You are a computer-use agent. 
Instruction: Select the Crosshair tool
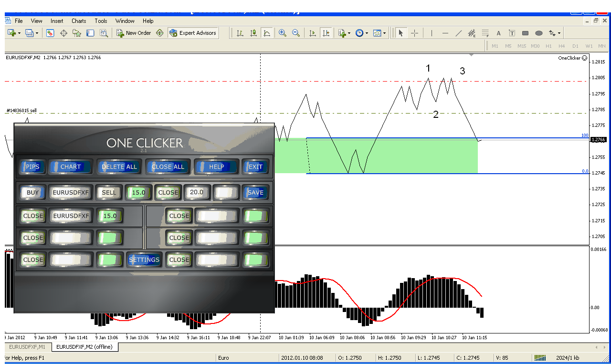point(414,33)
